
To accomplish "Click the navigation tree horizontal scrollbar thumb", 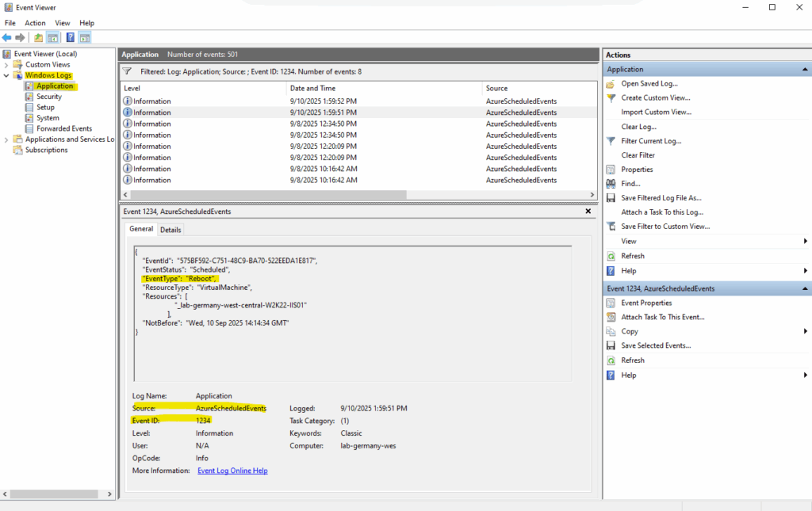I will [54, 494].
